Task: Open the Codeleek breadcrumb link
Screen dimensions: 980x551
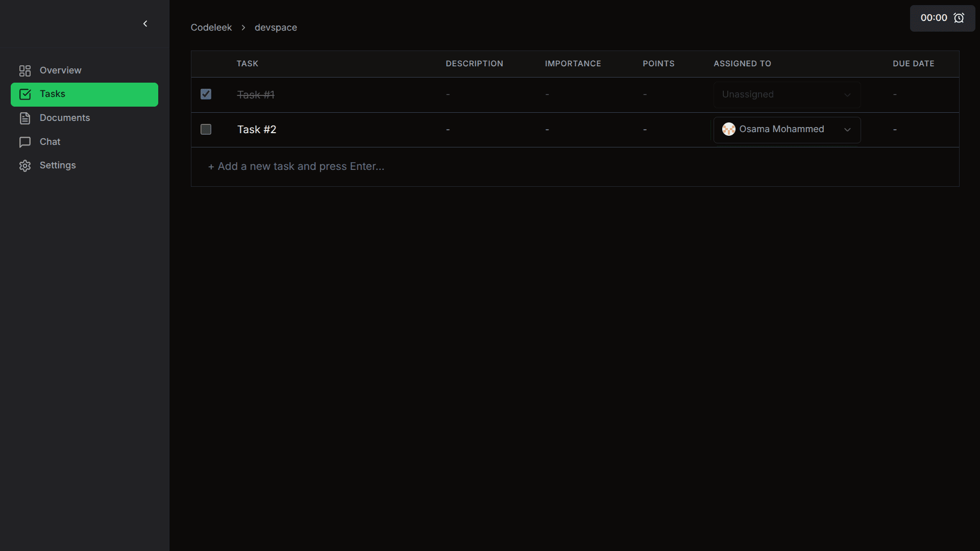Action: [211, 28]
